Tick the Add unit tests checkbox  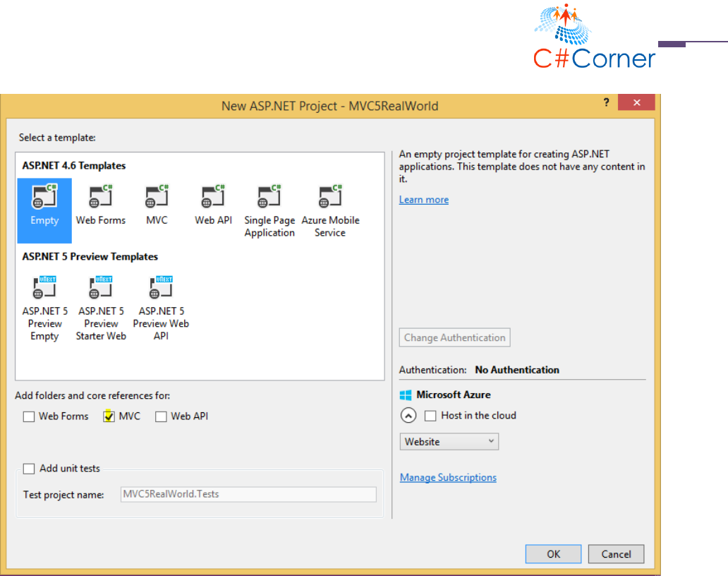click(x=29, y=469)
